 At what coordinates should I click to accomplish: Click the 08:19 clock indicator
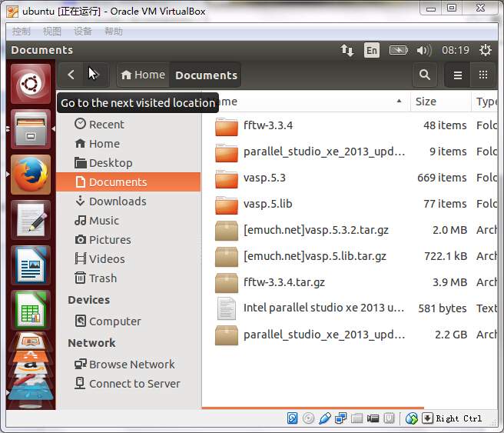pyautogui.click(x=455, y=50)
